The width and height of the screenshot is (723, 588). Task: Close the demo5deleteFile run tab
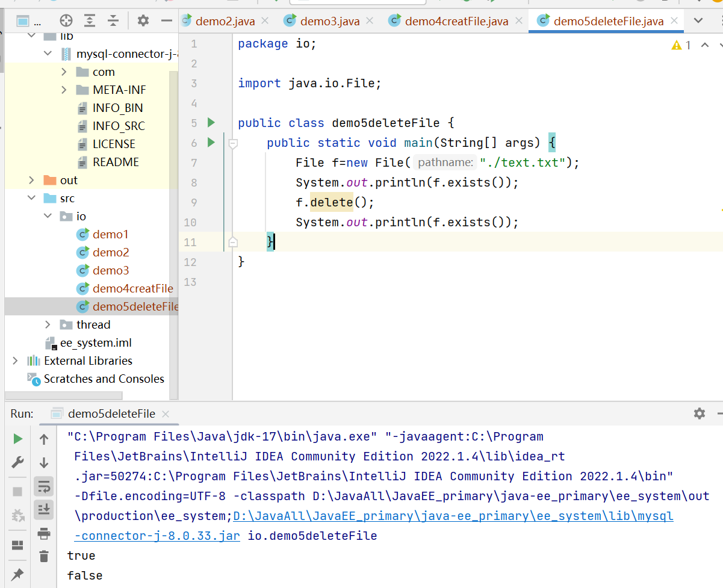click(x=166, y=414)
